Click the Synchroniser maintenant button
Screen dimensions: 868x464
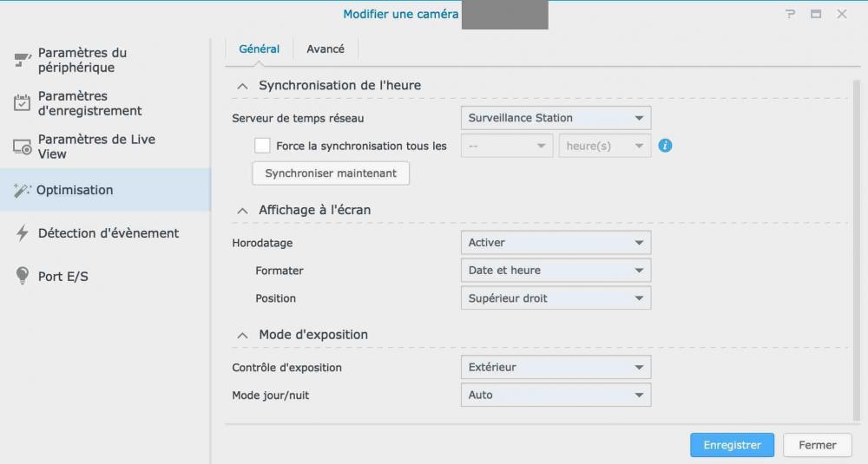tap(331, 173)
